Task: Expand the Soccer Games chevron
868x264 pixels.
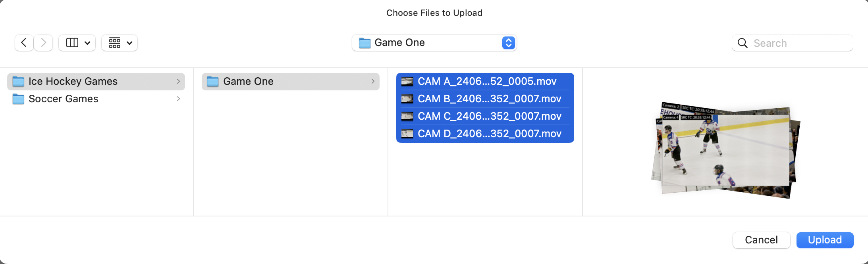Action: (x=178, y=99)
